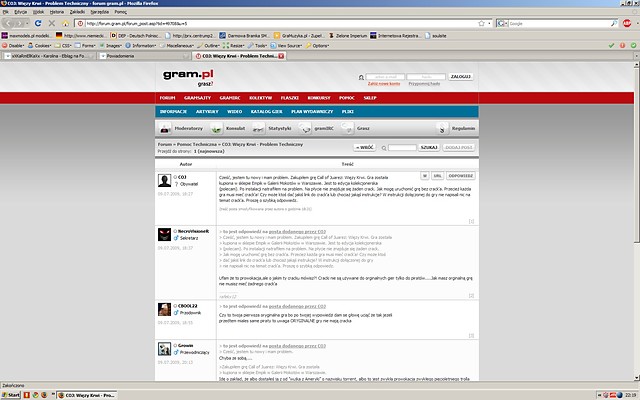This screenshot has height=400, width=640.
Task: Open the Darmowa Bramka SMS bookmark
Action: 244,36
